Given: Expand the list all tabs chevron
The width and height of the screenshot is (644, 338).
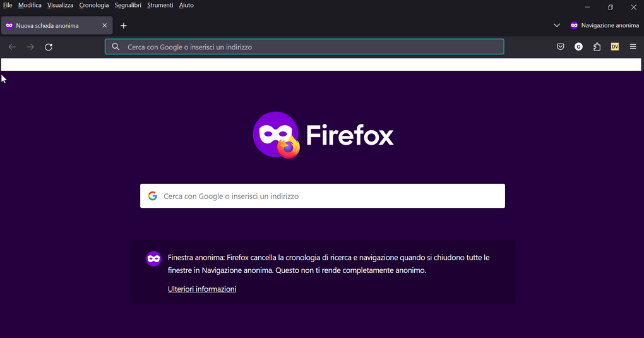Looking at the screenshot, I should [x=556, y=25].
